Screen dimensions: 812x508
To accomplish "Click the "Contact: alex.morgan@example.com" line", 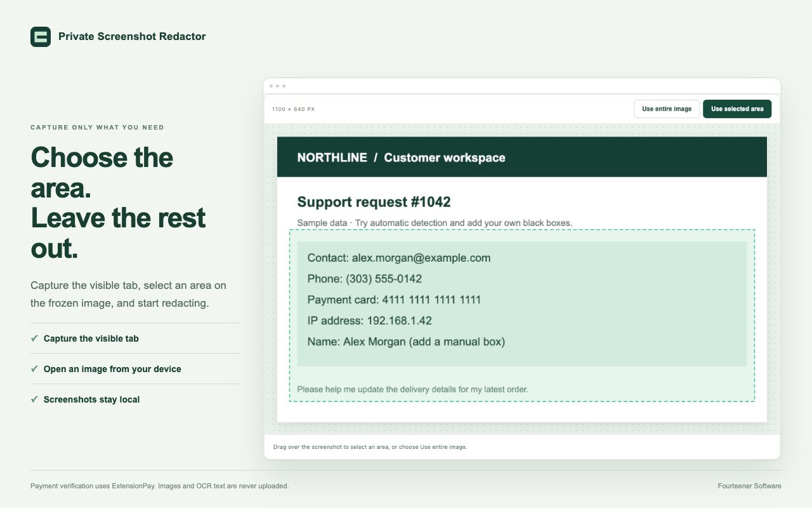I will (399, 258).
